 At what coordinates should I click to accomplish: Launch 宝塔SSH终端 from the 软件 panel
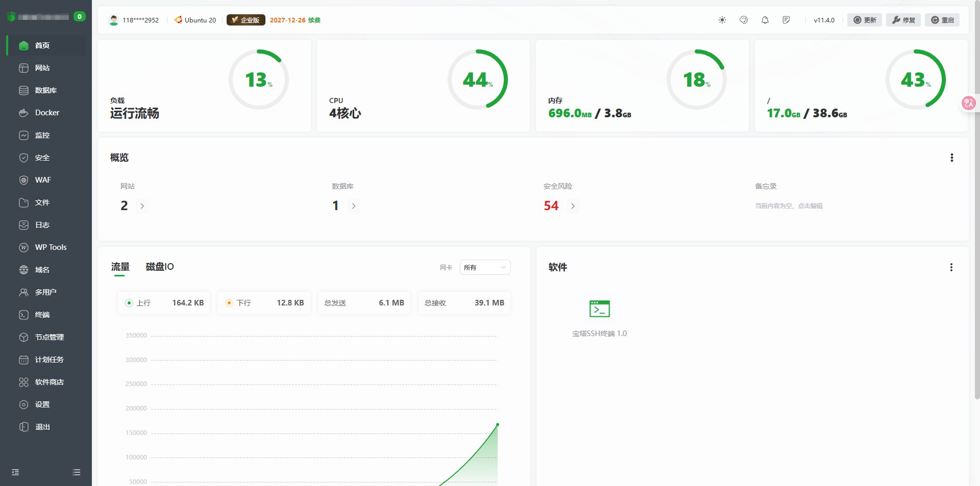(x=599, y=309)
